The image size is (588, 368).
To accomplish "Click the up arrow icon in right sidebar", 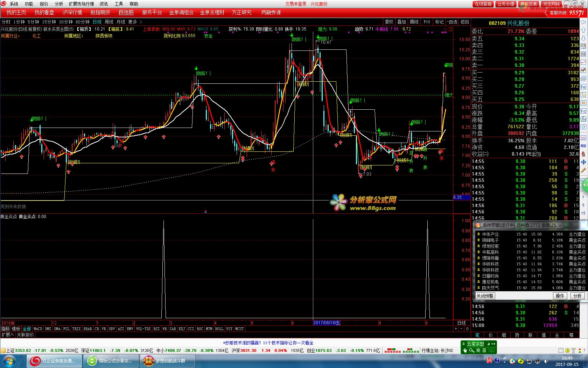I will (583, 30).
